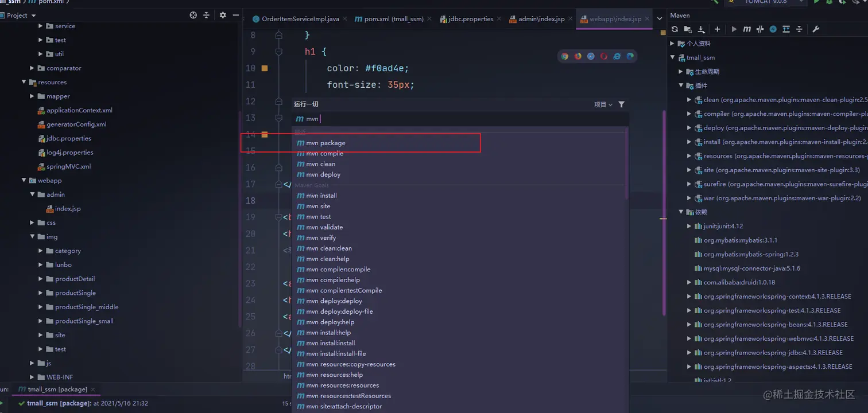Select junit:junit:4.12 dependency
Image resolution: width=868 pixels, height=413 pixels.
718,226
